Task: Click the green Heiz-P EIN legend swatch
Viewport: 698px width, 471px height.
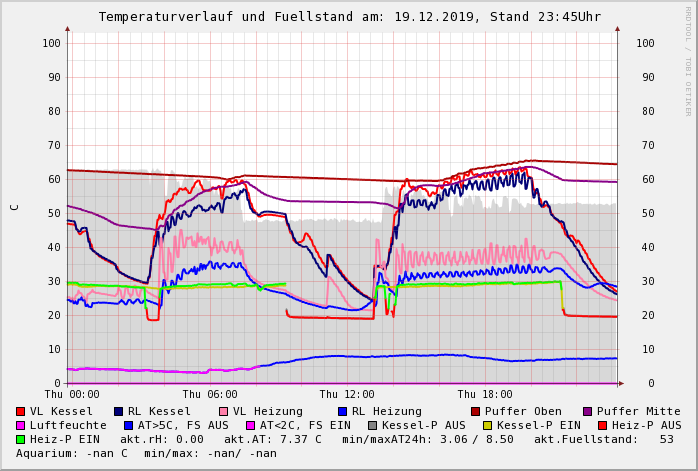Action: 21,439
